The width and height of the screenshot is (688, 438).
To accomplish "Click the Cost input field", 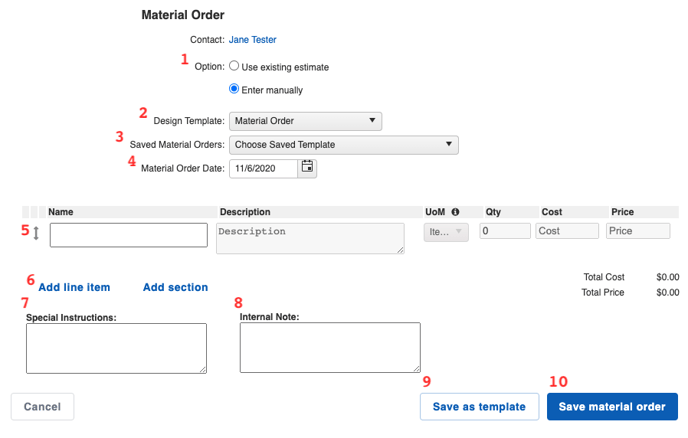I will [x=567, y=231].
